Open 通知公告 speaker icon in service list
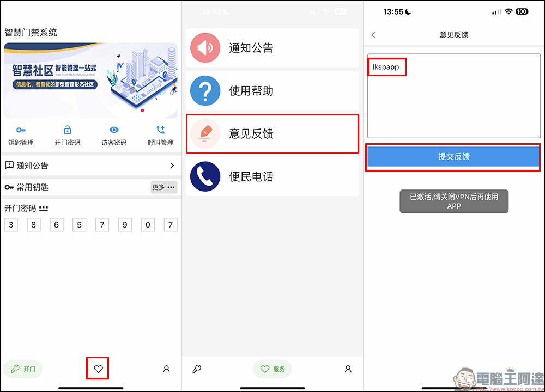The height and width of the screenshot is (392, 545). point(205,48)
